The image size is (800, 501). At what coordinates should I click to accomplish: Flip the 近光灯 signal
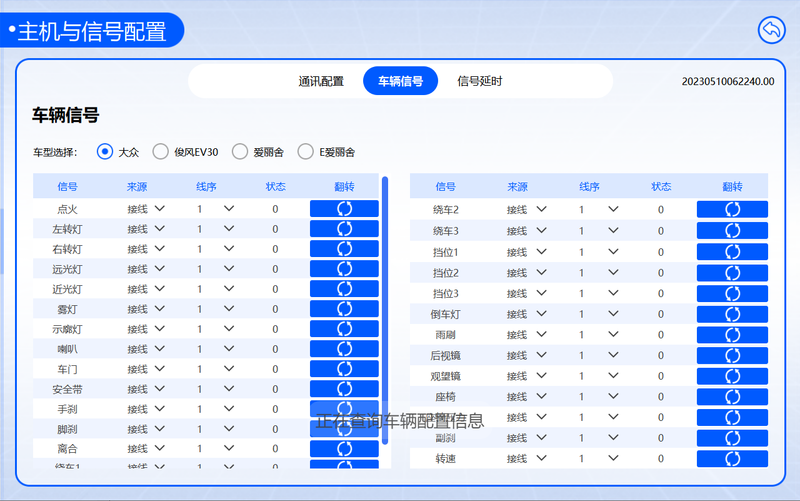pyautogui.click(x=344, y=289)
